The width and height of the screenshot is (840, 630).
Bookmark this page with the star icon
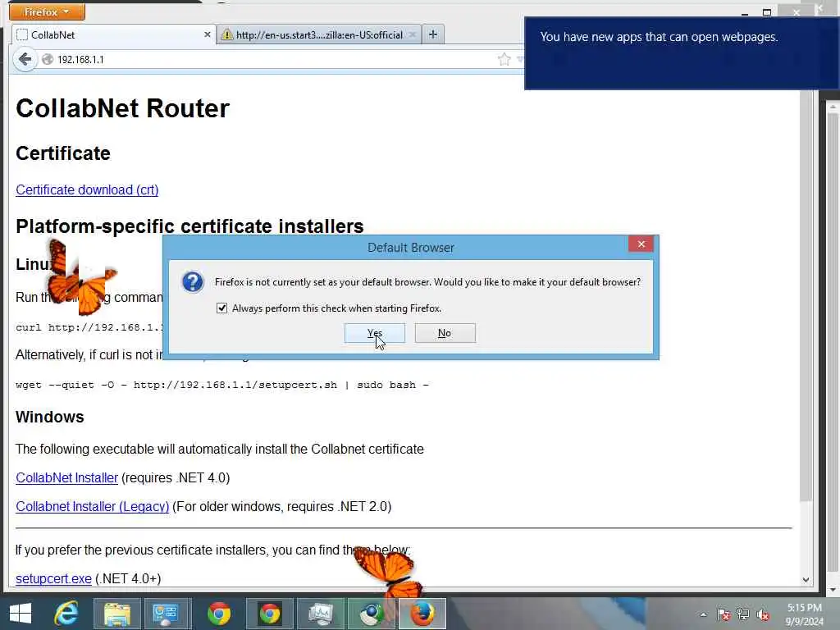(504, 59)
